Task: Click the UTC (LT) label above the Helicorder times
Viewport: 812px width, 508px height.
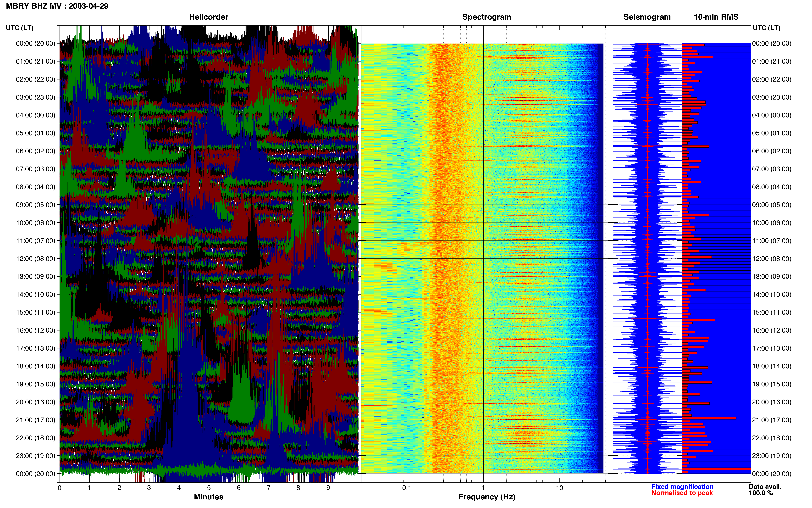Action: 20,28
